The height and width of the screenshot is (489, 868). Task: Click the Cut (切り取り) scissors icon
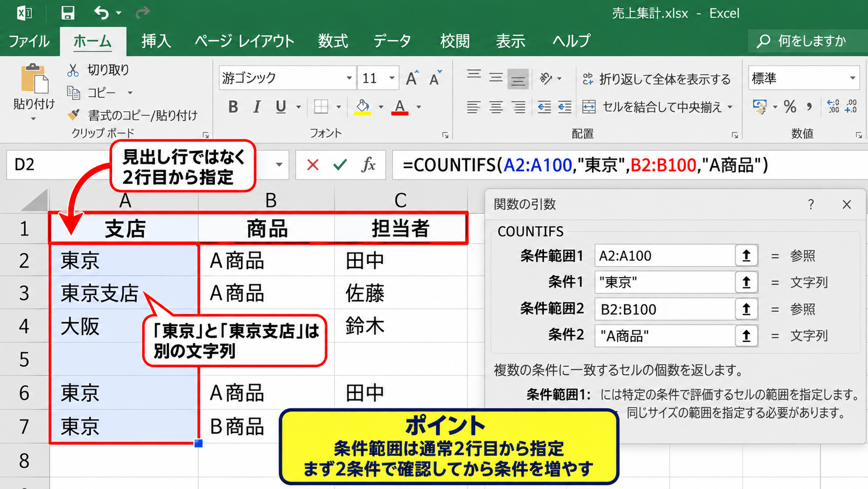tap(73, 70)
